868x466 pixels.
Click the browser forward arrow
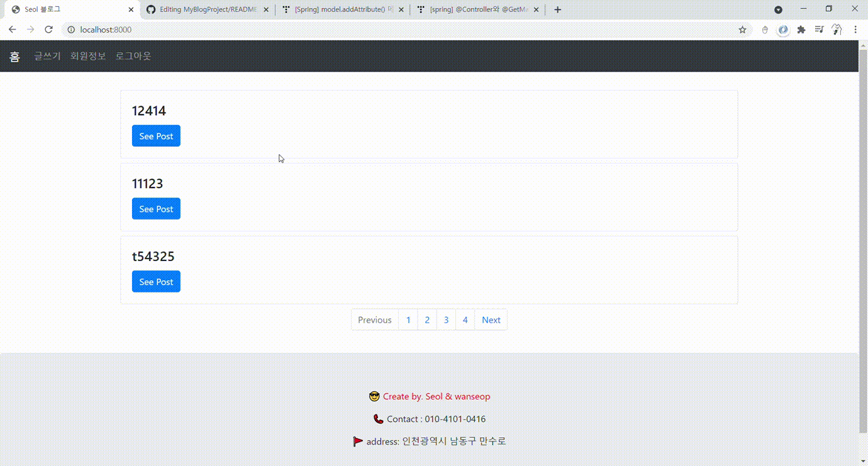click(30, 30)
